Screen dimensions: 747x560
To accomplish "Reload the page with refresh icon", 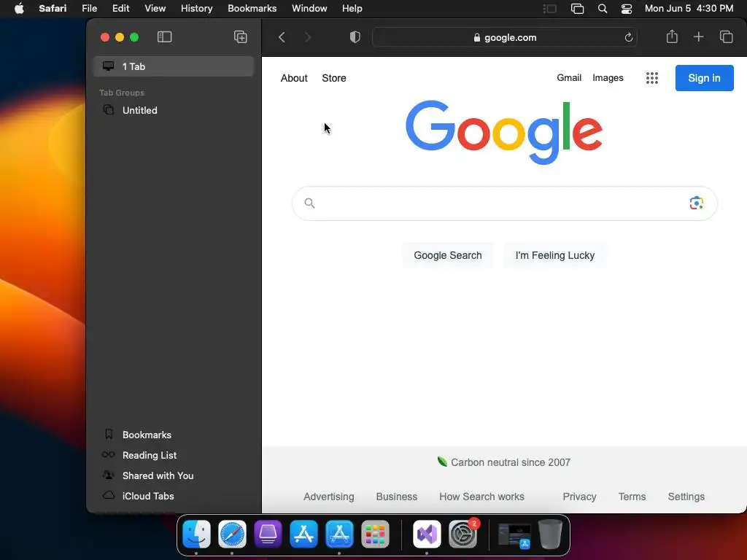I will (x=628, y=37).
